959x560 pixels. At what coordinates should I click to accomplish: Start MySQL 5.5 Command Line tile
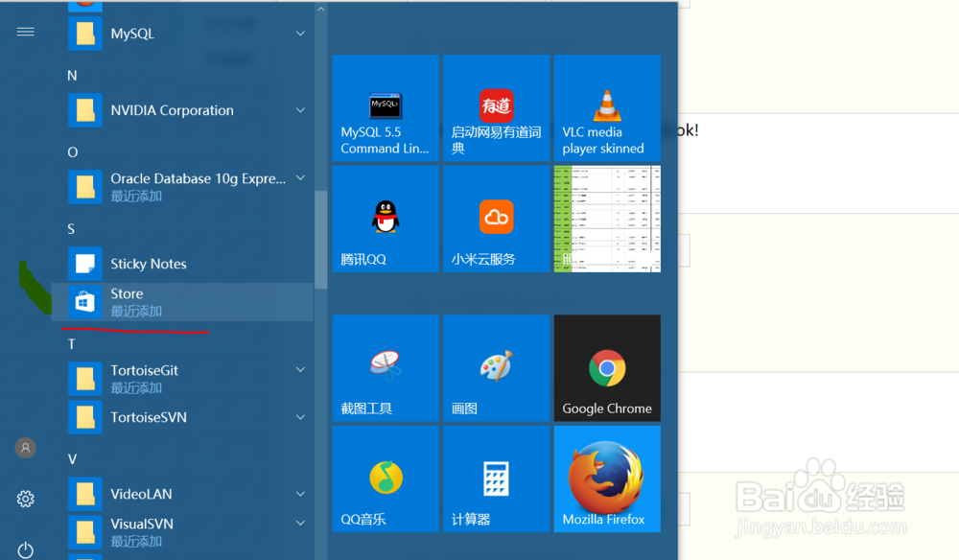pyautogui.click(x=385, y=107)
